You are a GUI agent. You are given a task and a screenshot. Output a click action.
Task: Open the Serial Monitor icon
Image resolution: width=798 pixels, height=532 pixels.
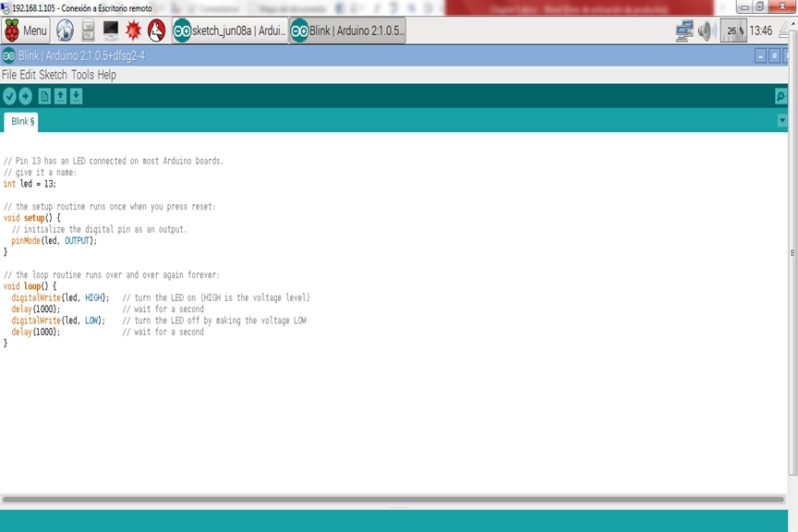pyautogui.click(x=780, y=96)
